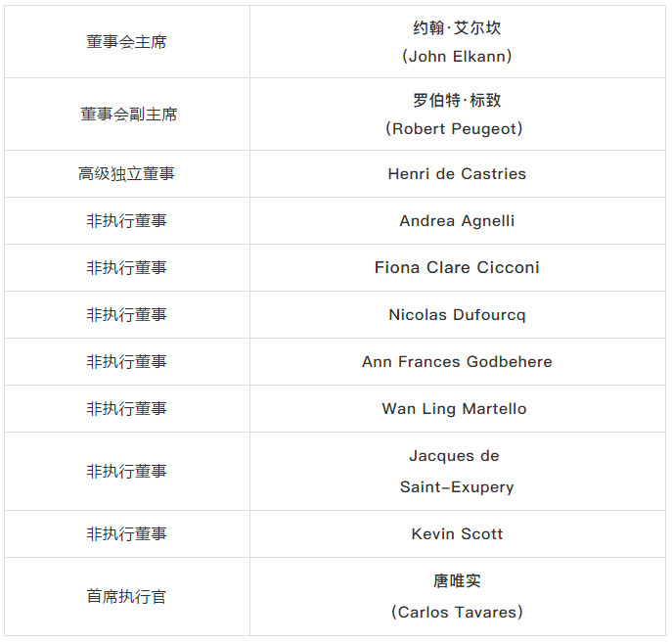The image size is (672, 642).
Task: Click the Wan Ling Martello cell
Action: pos(454,409)
